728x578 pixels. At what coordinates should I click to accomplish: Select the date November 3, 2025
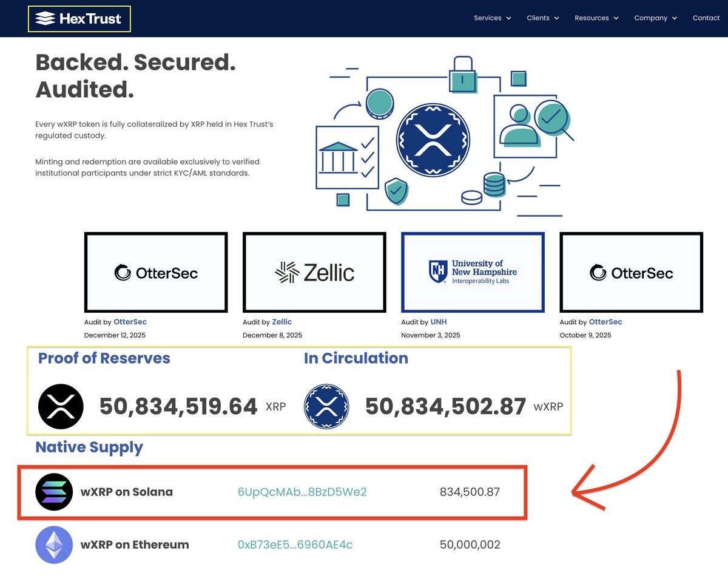(431, 335)
